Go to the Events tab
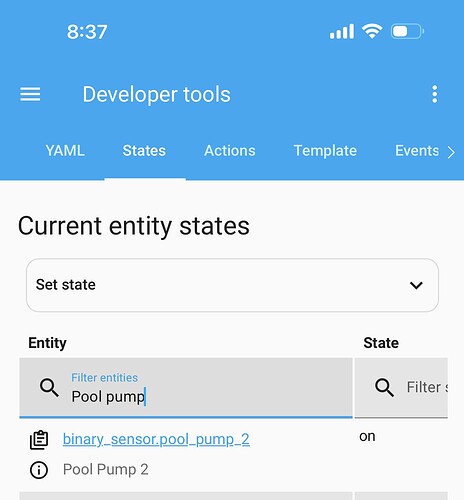Viewport: 464px width, 500px height. pos(417,151)
